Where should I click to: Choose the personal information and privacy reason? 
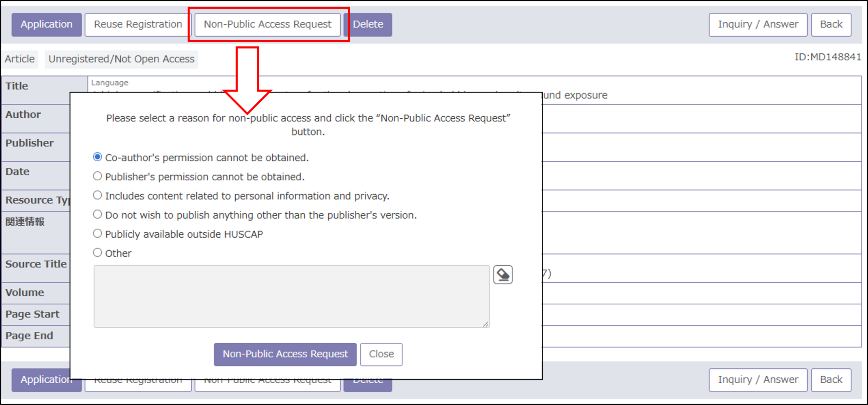pos(97,195)
